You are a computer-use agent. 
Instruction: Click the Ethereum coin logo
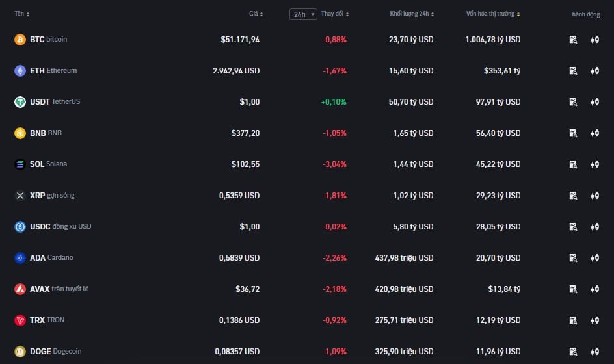(20, 71)
